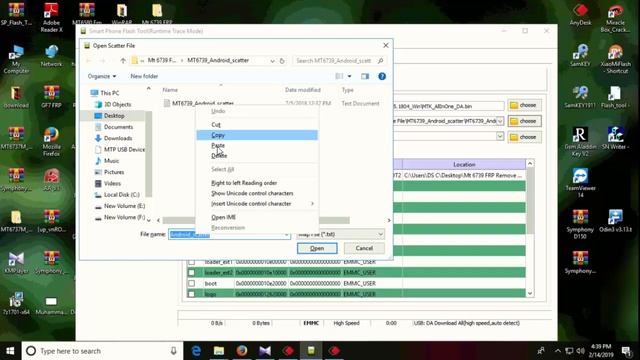Click the help icon in Open Scatter File dialog
This screenshot has height=360, width=640.
coord(382,76)
